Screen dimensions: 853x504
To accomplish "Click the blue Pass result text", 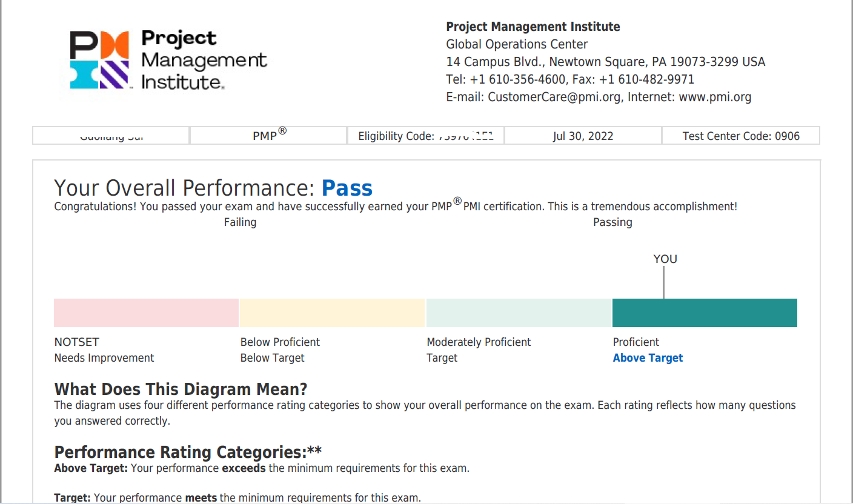I will (347, 188).
